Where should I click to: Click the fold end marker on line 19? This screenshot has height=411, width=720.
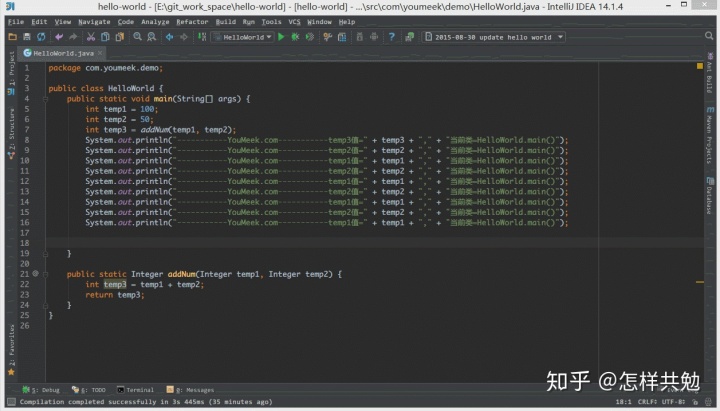[45, 253]
